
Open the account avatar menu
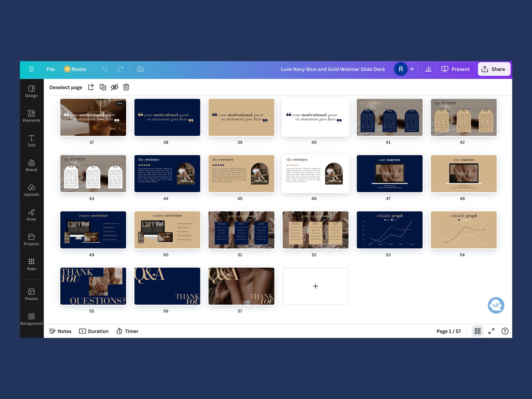pyautogui.click(x=401, y=69)
